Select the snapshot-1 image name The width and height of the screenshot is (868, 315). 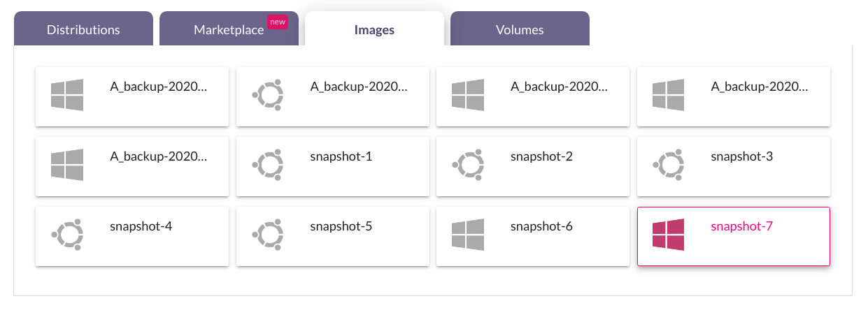click(x=341, y=156)
